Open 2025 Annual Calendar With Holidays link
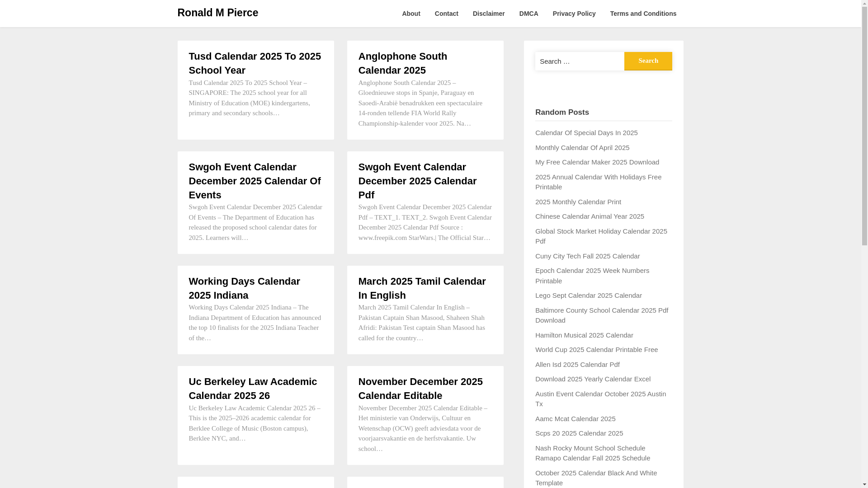Image resolution: width=868 pixels, height=488 pixels. 598,182
